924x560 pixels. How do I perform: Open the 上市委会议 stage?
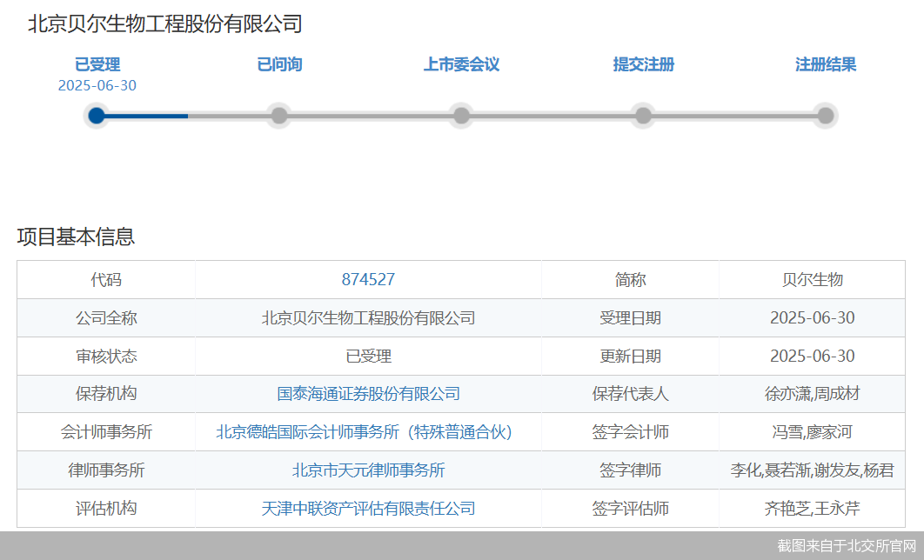point(461,64)
